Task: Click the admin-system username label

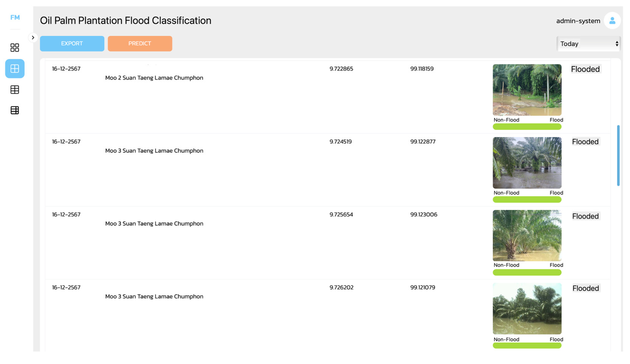Action: pyautogui.click(x=578, y=21)
